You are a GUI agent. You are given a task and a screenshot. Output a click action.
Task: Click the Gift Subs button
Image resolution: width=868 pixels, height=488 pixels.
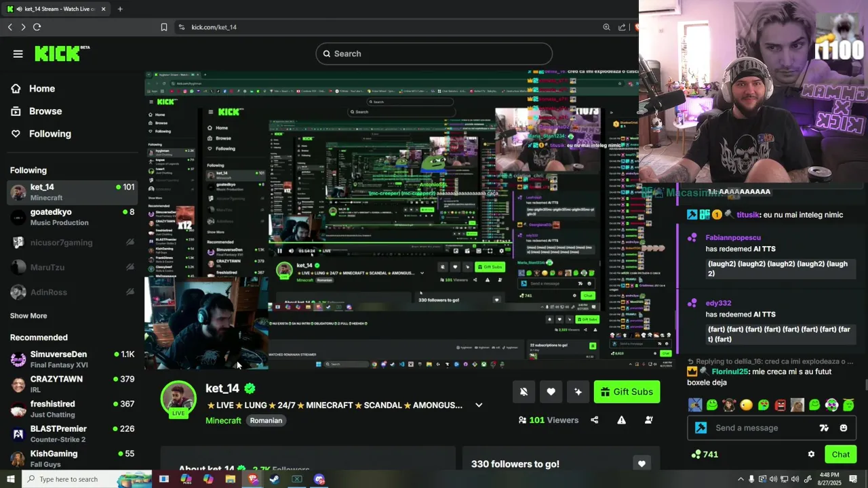pos(627,392)
